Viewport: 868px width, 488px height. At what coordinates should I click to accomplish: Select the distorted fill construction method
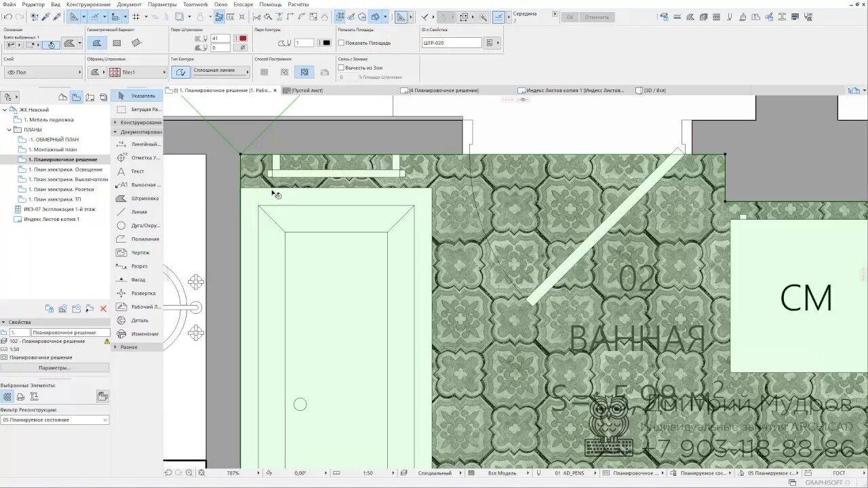click(304, 72)
